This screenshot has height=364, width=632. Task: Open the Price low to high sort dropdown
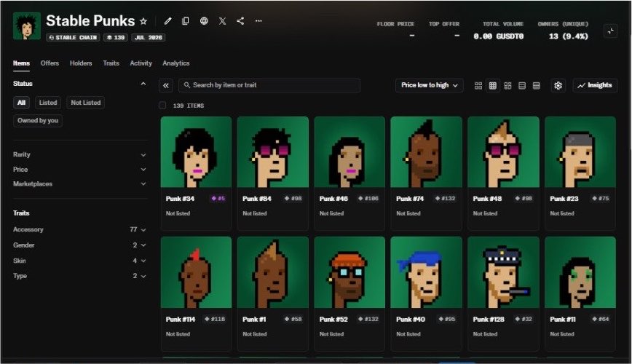click(x=430, y=85)
